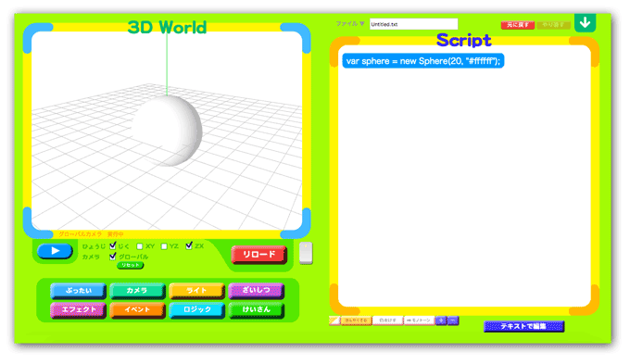Click the テキストで編集 button

(x=524, y=326)
